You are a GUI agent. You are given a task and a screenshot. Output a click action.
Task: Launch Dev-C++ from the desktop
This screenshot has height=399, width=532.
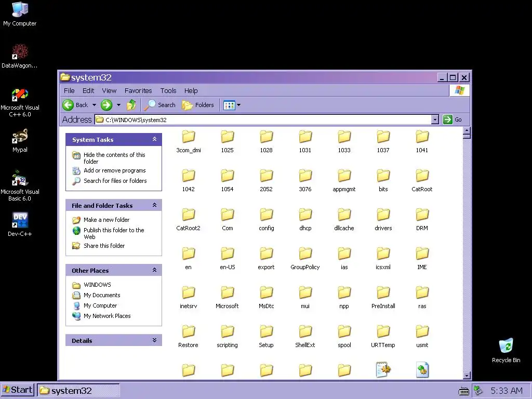(x=20, y=224)
